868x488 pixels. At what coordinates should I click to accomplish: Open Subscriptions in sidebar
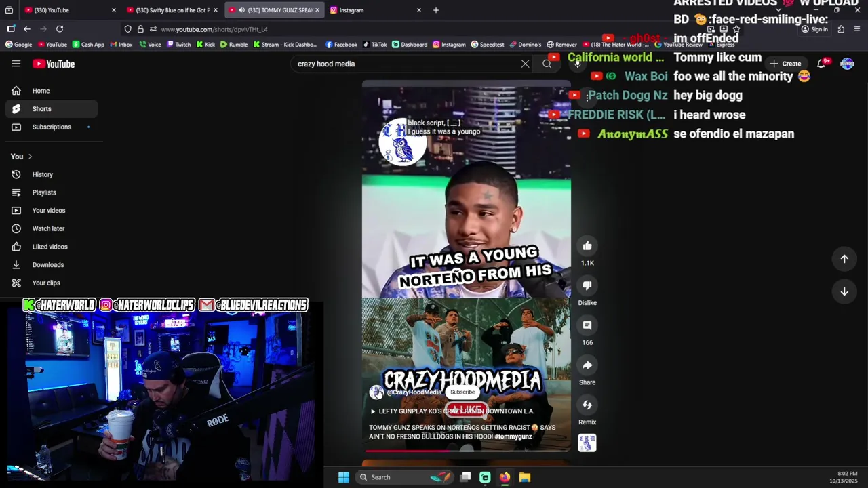pos(52,127)
